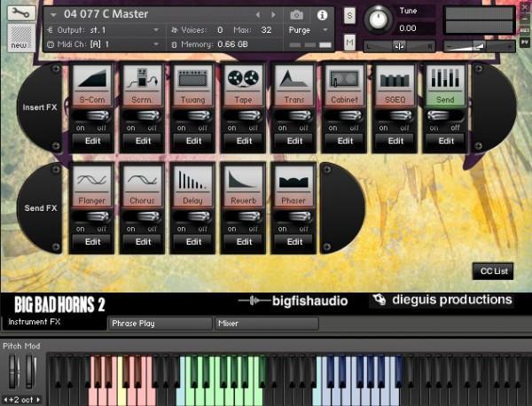
Task: Click the instrument info icon
Action: tap(321, 15)
